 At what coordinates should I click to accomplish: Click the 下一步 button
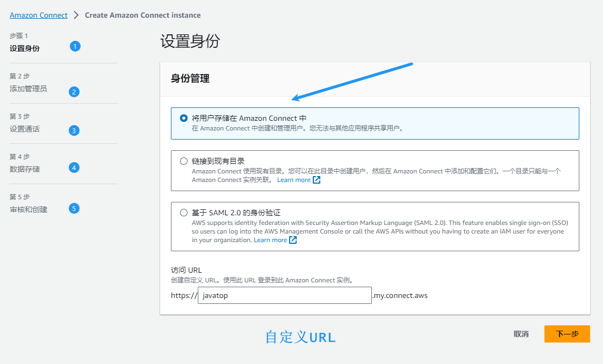coord(567,334)
